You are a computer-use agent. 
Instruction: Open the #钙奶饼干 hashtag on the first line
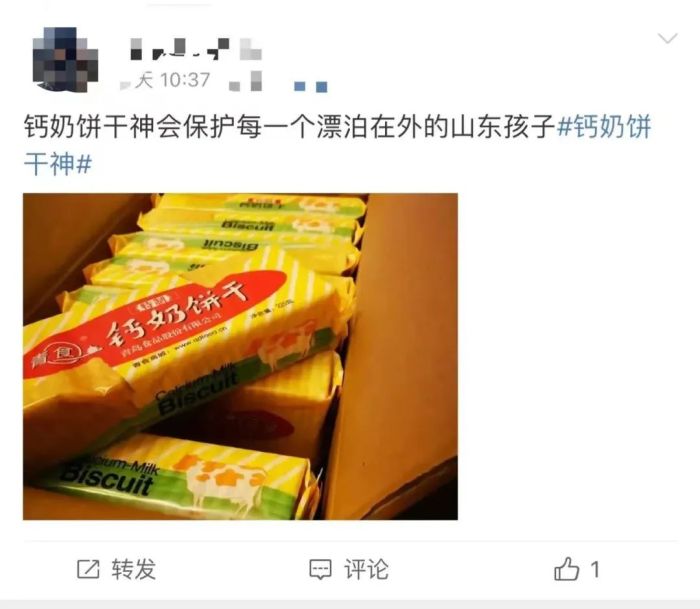pos(604,127)
